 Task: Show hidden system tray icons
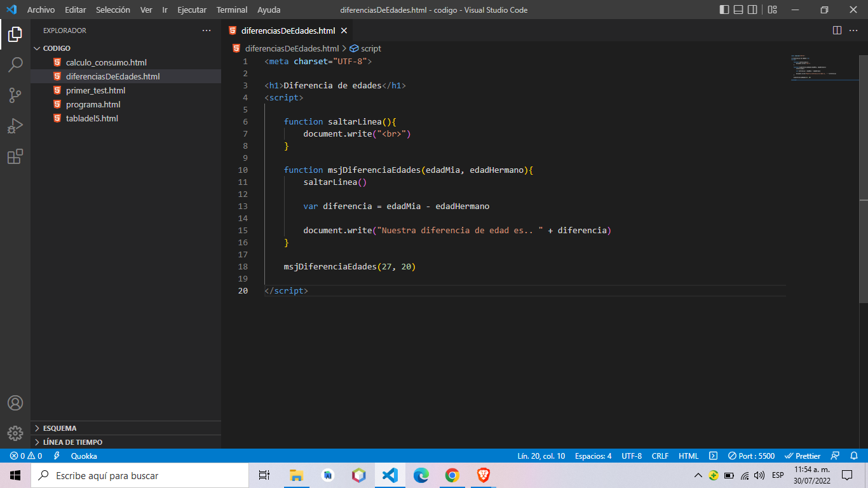pos(698,475)
